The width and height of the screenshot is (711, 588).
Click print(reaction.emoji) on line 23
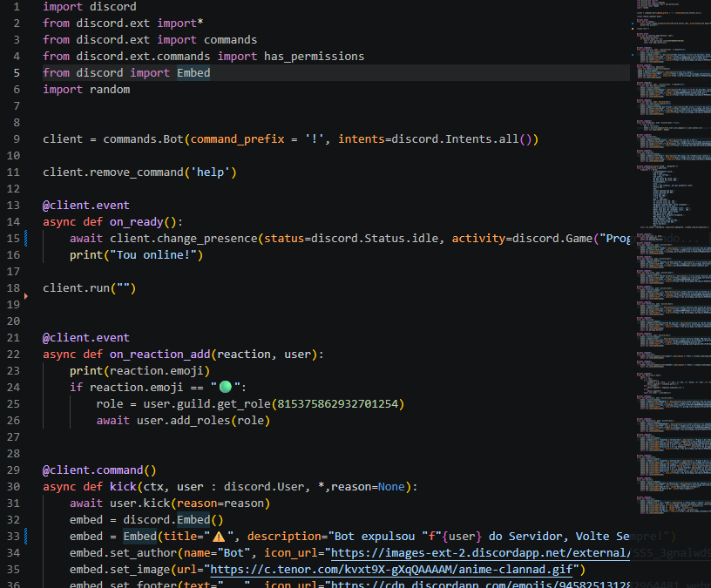coord(139,371)
